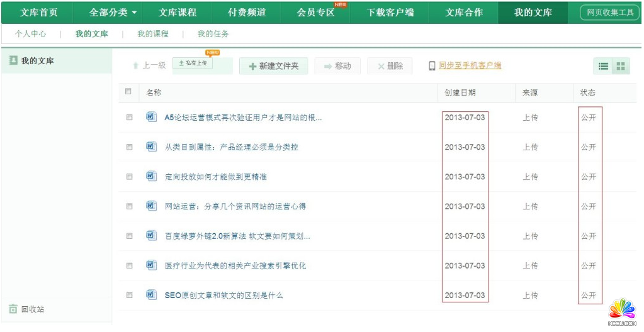Open the 网页收集工具 button in top bar
The height and width of the screenshot is (332, 644).
click(x=609, y=13)
